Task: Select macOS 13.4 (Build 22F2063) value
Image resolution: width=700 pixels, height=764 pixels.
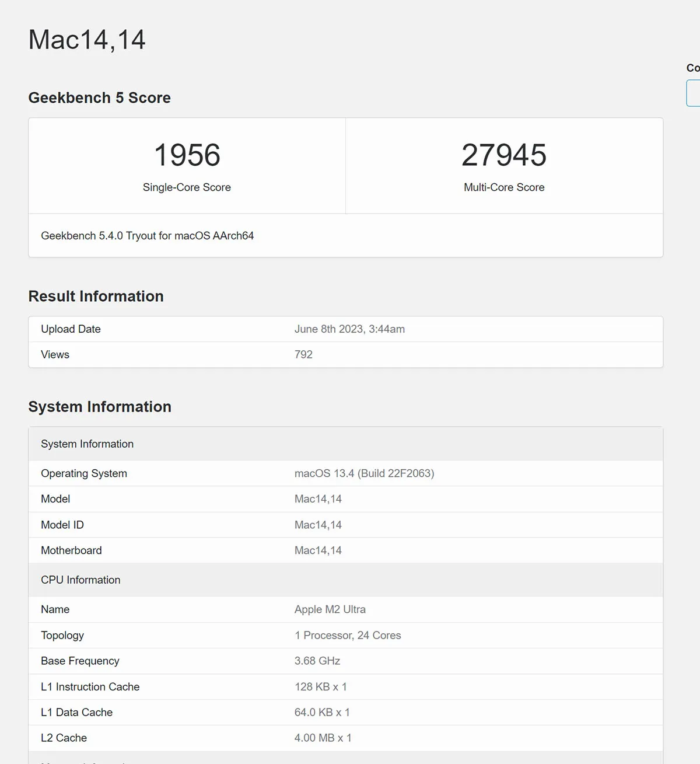Action: point(365,473)
